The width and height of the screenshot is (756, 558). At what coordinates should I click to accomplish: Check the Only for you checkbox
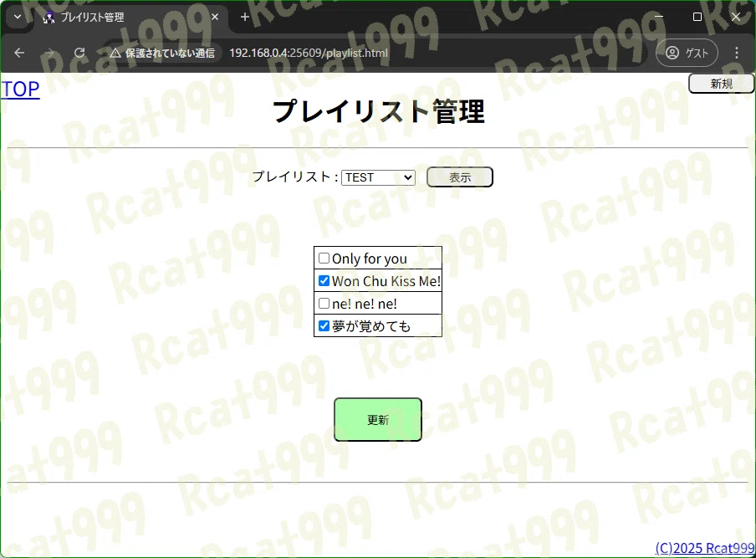(x=324, y=258)
